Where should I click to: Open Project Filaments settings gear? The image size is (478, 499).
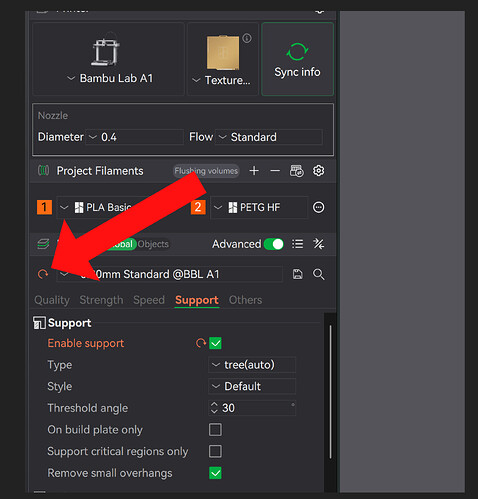pos(318,171)
